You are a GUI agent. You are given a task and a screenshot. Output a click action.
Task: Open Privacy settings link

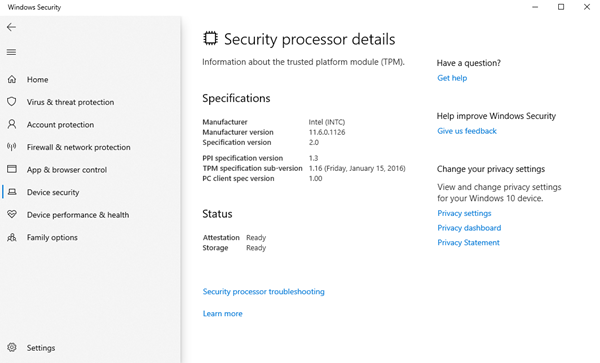click(464, 213)
